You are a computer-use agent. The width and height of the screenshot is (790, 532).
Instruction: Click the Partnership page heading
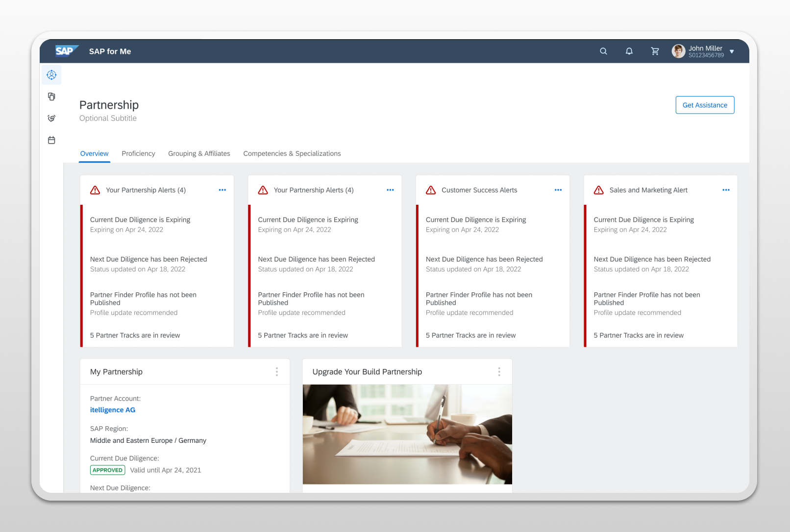(109, 105)
